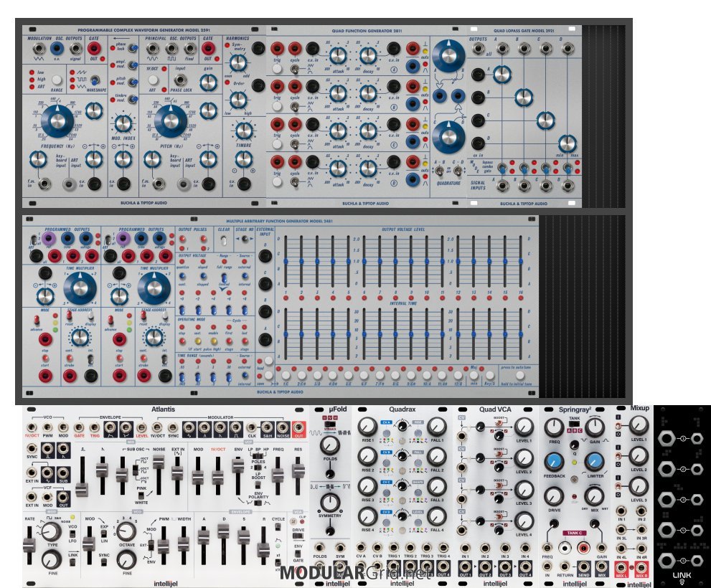Click the MOD. INDEX knob on Model 259t
Image resolution: width=711 pixels, height=588 pixels.
tap(123, 123)
